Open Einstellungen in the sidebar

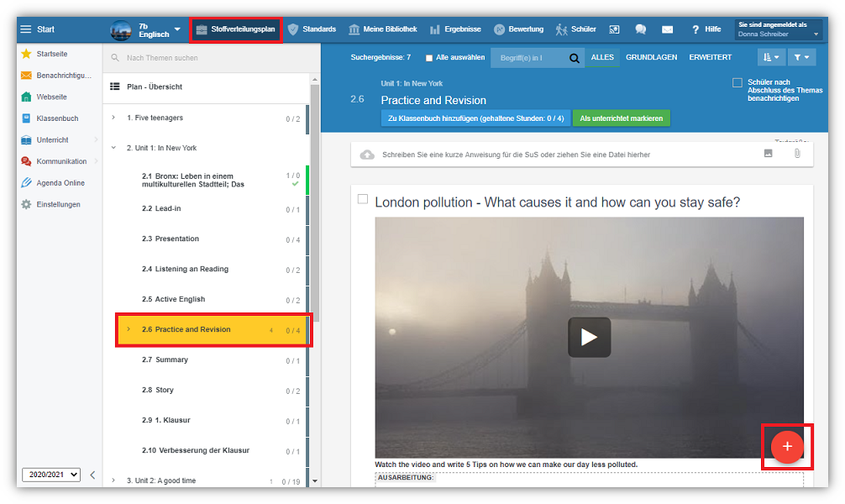[x=50, y=205]
